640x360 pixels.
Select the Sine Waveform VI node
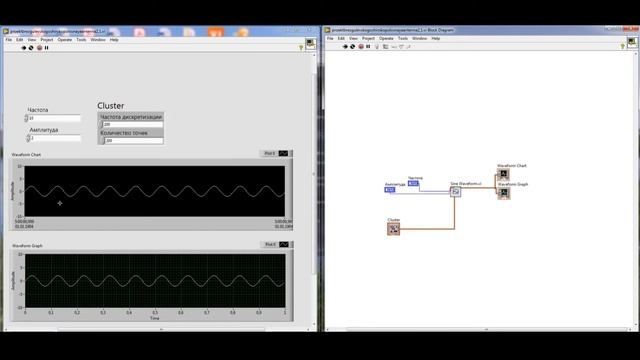pos(456,191)
